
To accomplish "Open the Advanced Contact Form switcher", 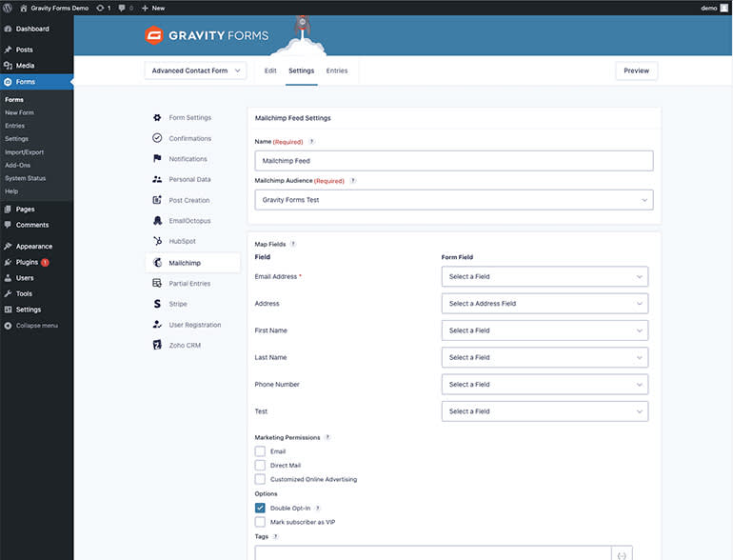I will [x=195, y=70].
